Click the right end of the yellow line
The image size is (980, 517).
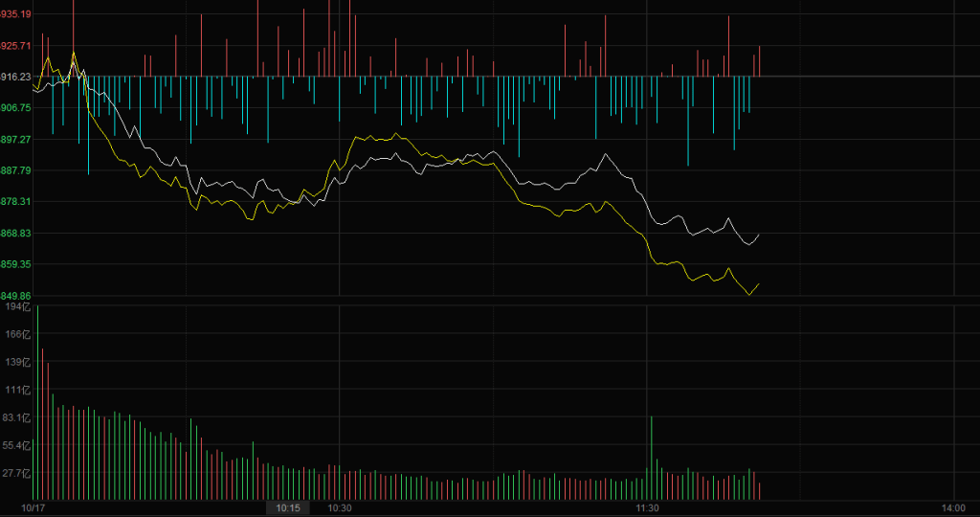pyautogui.click(x=758, y=284)
